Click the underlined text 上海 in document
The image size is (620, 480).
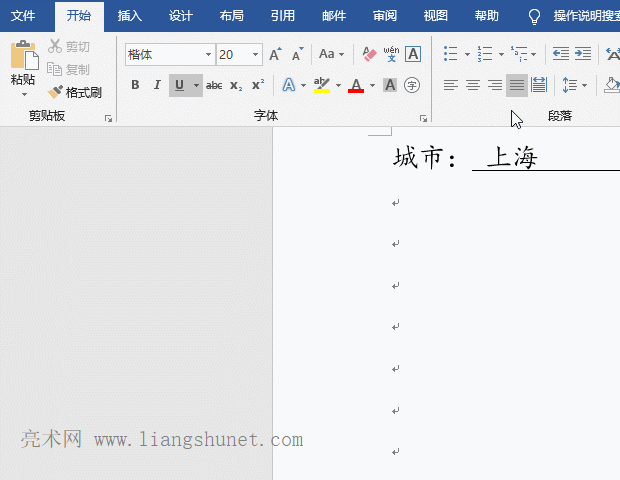pos(512,157)
